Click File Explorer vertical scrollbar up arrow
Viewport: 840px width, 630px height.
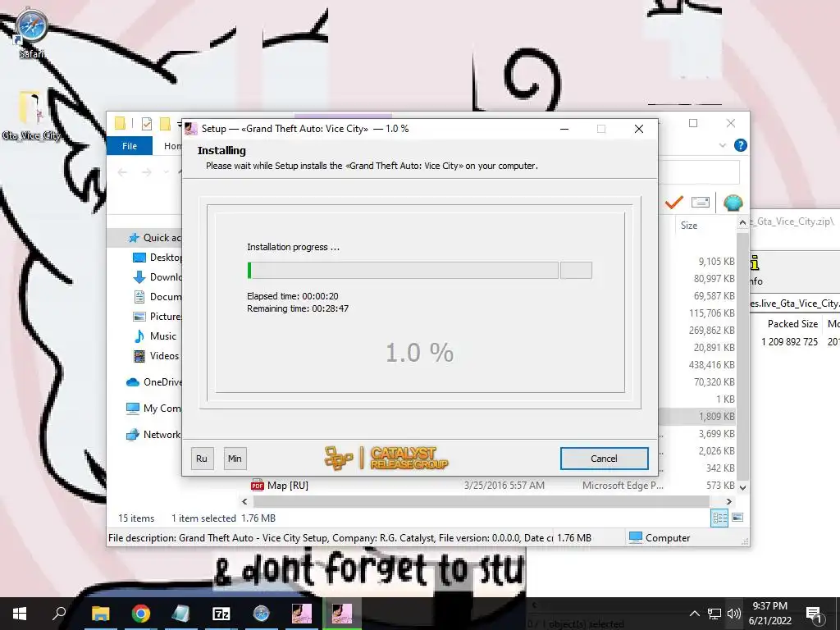(742, 222)
